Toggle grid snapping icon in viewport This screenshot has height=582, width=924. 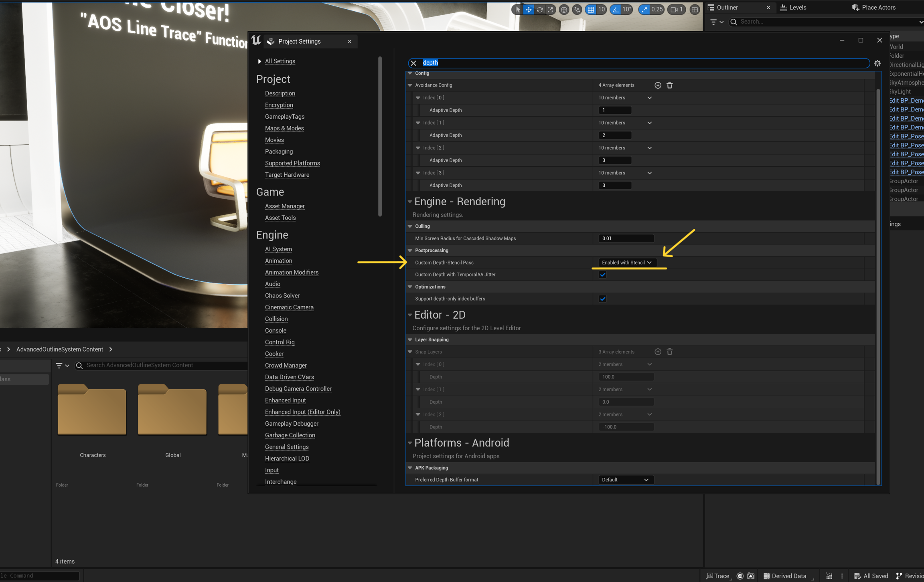click(x=591, y=10)
